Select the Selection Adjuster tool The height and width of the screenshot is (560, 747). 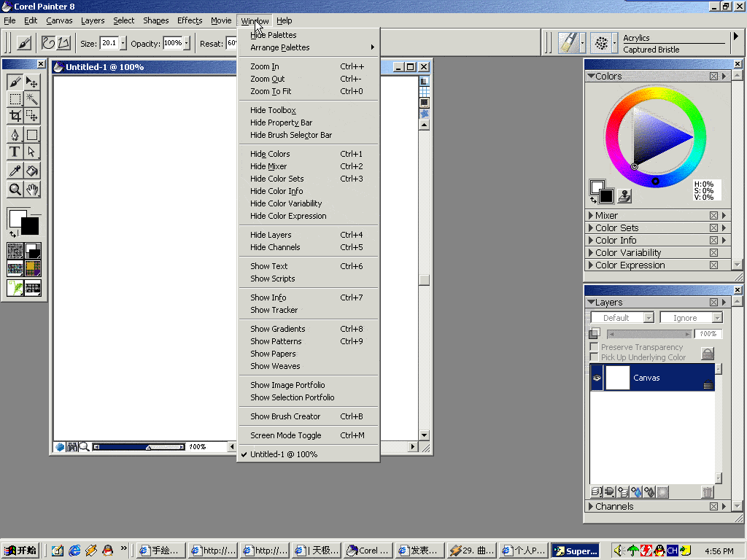pyautogui.click(x=32, y=116)
